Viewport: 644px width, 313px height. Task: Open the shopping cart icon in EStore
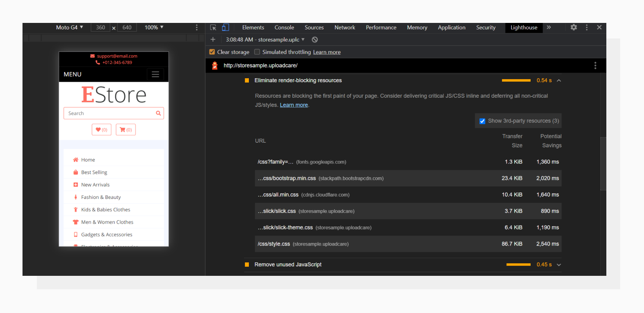coord(126,129)
